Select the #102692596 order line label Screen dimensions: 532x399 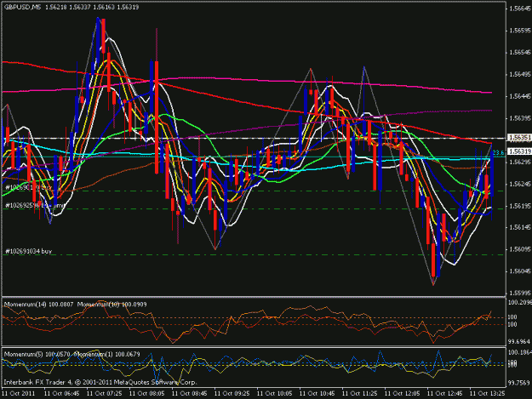tap(35, 205)
